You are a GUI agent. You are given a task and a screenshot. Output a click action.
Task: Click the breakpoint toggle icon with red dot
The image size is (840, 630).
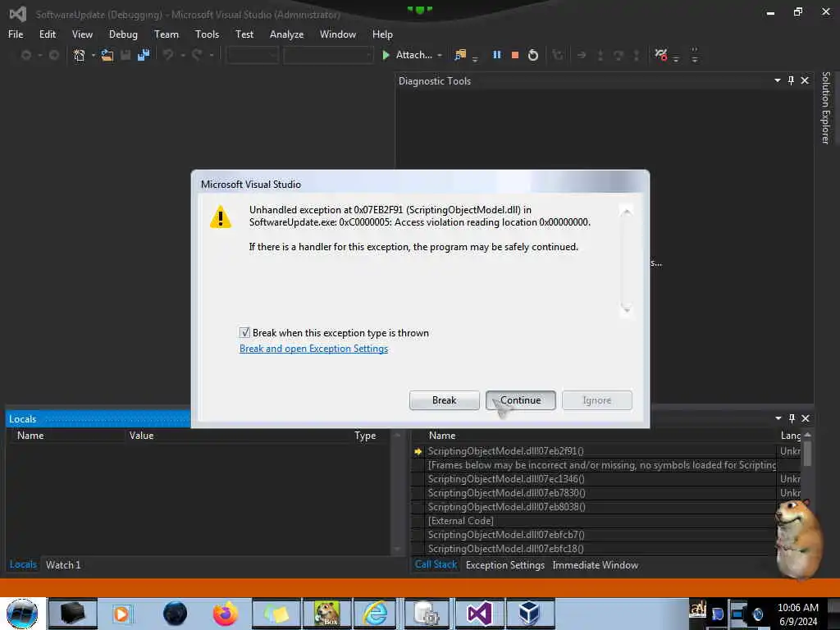point(661,55)
